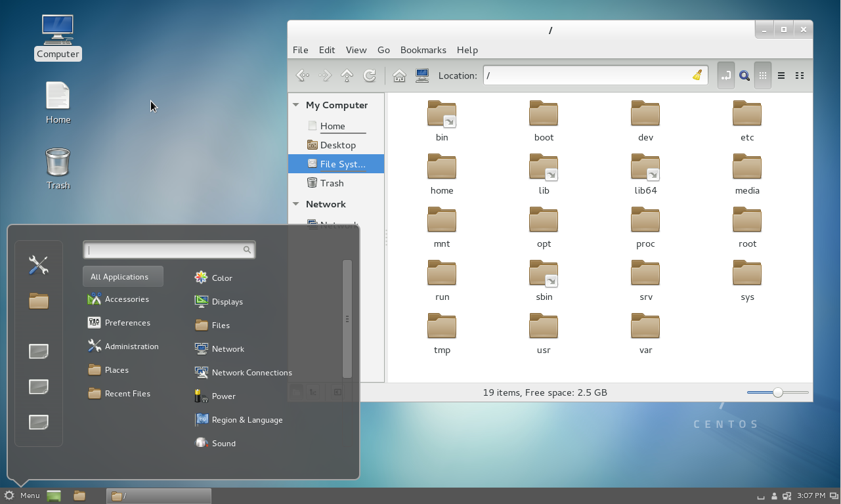Open the wrench tools icon in menu sidebar
This screenshot has height=504, width=841.
click(x=38, y=265)
